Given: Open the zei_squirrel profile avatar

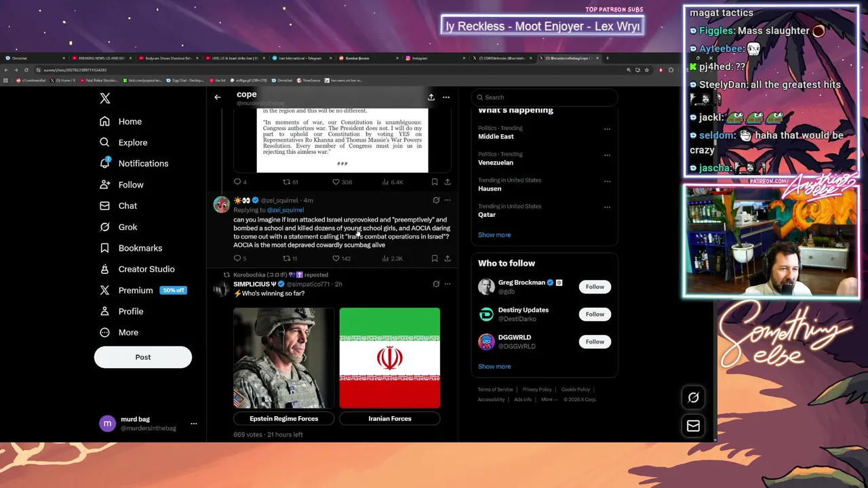Looking at the screenshot, I should (221, 205).
